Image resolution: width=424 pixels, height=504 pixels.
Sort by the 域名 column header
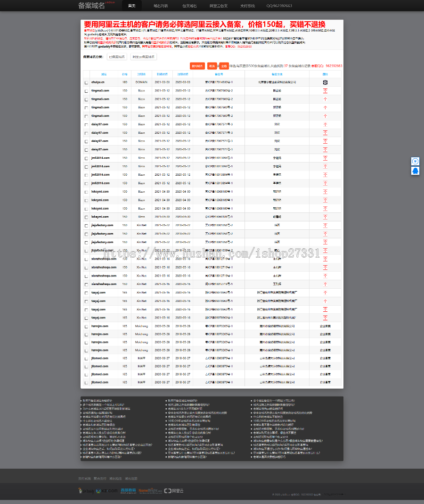click(x=104, y=74)
